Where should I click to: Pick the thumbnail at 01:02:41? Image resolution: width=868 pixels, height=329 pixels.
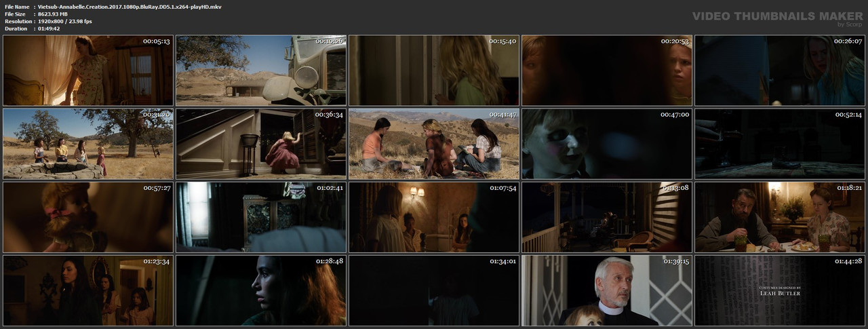click(x=261, y=216)
